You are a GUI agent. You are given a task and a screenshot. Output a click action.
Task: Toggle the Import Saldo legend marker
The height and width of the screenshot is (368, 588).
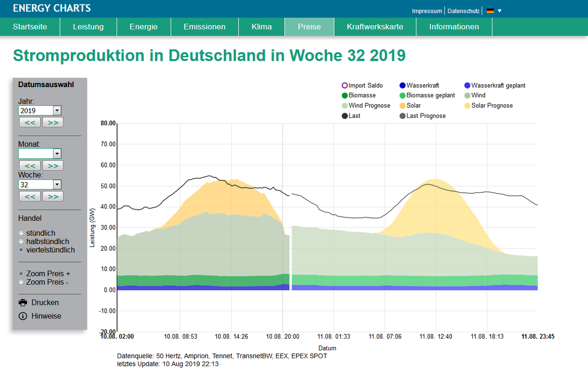tap(344, 86)
